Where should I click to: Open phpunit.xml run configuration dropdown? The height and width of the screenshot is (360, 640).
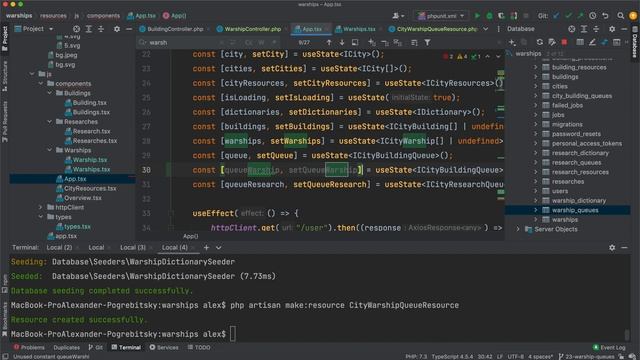pos(441,16)
